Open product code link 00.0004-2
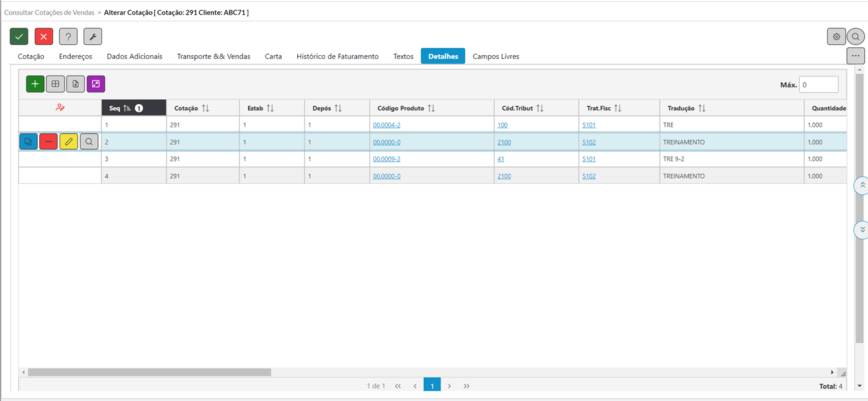Viewport: 868px width, 401px height. (387, 125)
